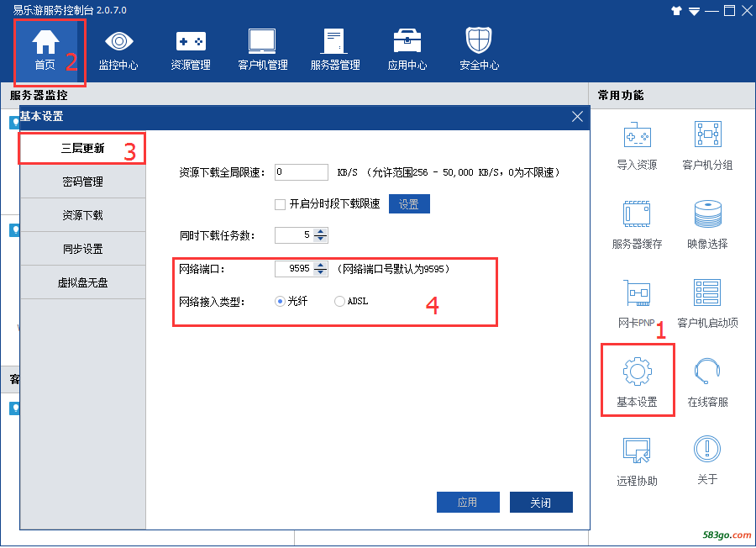Click the 资源下载全局限速 input field
756x548 pixels.
point(301,172)
